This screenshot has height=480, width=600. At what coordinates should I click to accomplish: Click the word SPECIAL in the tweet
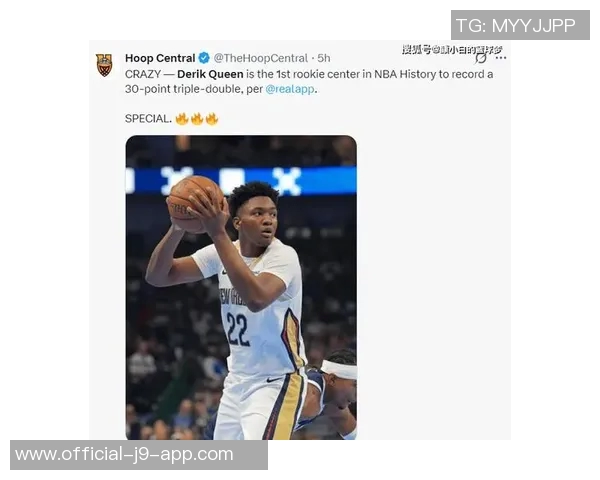coord(148,119)
